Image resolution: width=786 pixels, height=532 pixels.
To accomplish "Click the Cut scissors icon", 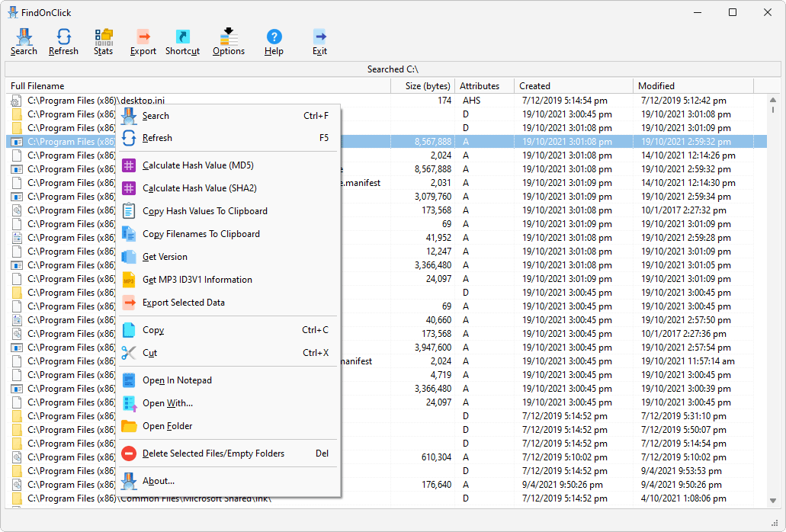I will point(129,353).
